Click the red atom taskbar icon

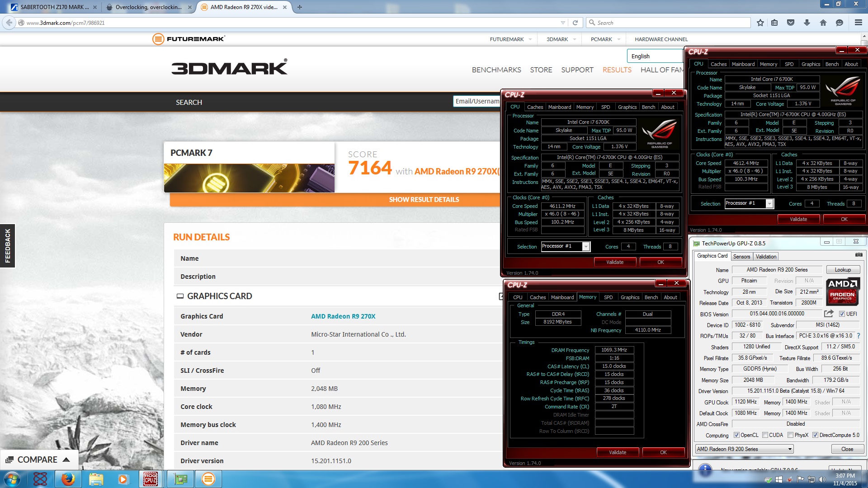coord(40,479)
